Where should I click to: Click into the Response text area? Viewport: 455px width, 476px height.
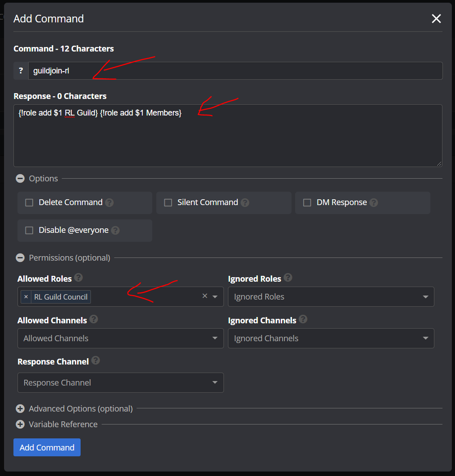coord(227,136)
